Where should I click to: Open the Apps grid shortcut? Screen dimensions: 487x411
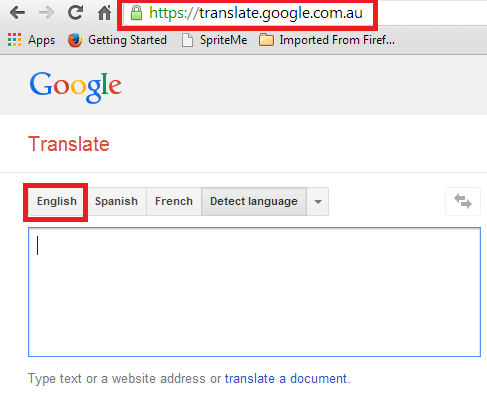pos(31,40)
